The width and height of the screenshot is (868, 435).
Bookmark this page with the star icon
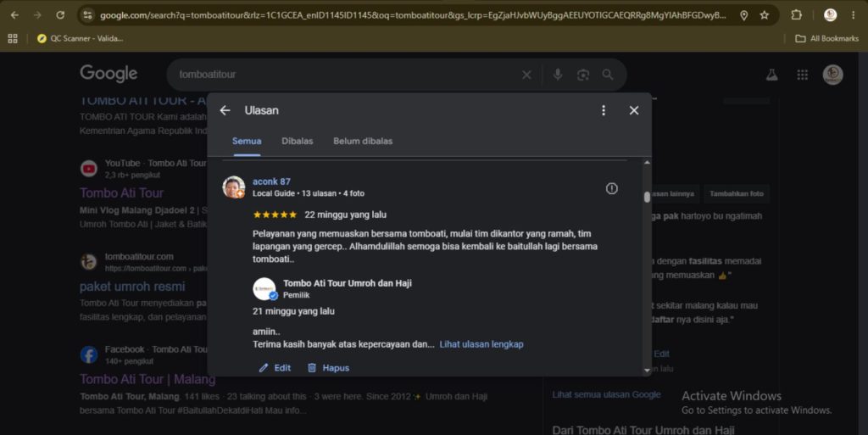(765, 15)
